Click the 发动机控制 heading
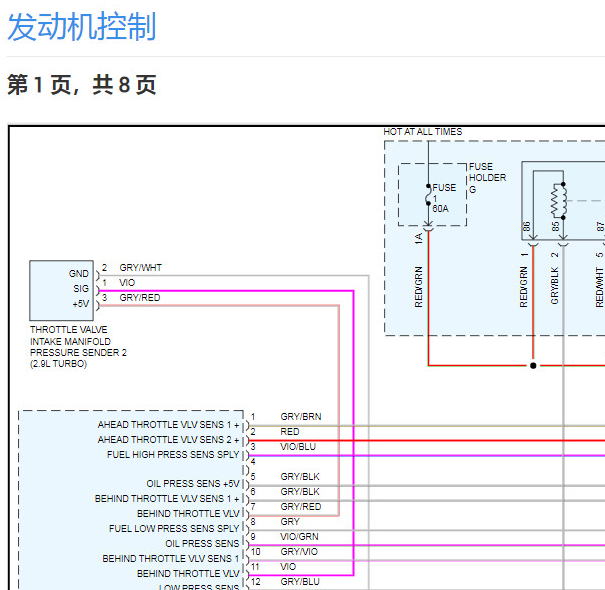Screen dimensions: 605x590 [82, 26]
